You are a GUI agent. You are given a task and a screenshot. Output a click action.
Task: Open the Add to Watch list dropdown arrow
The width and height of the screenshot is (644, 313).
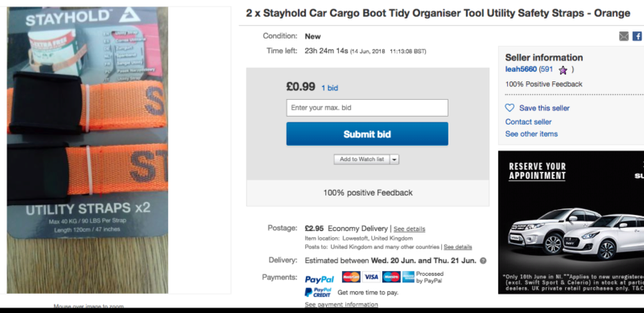(x=394, y=159)
